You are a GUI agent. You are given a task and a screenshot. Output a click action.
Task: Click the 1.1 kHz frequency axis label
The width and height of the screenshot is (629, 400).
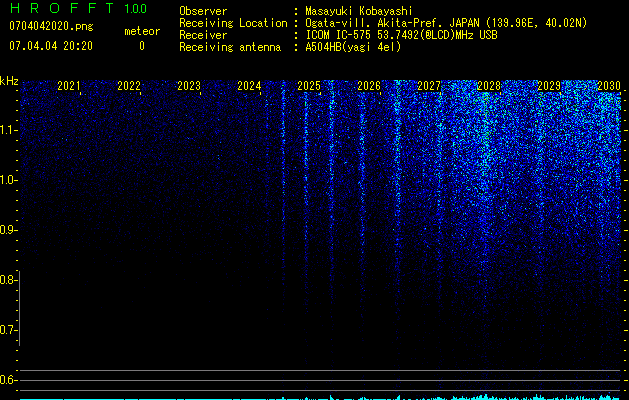(8, 130)
